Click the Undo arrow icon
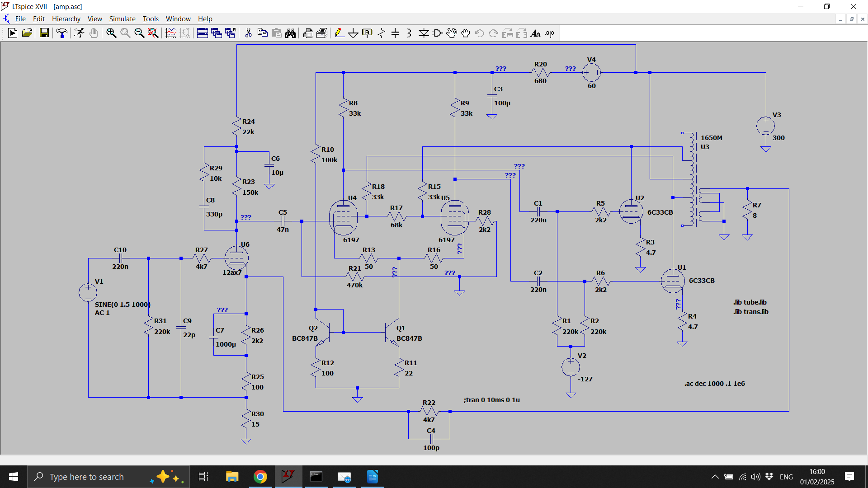 480,33
